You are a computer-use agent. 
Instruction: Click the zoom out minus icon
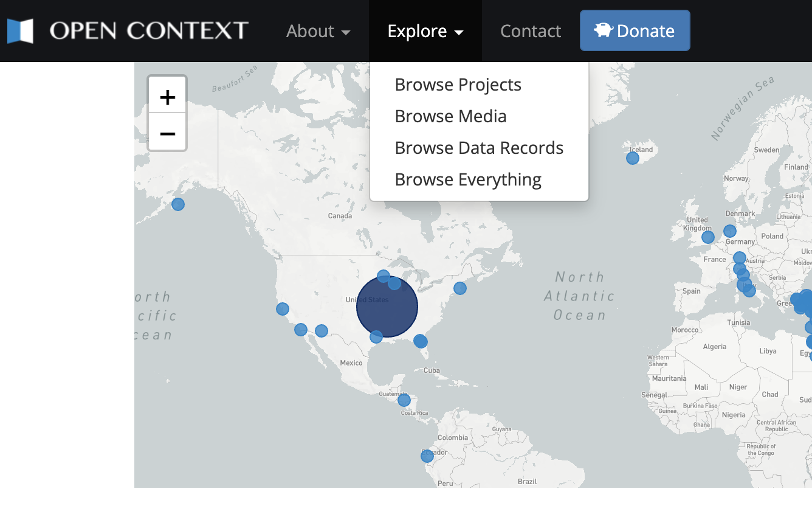tap(167, 133)
